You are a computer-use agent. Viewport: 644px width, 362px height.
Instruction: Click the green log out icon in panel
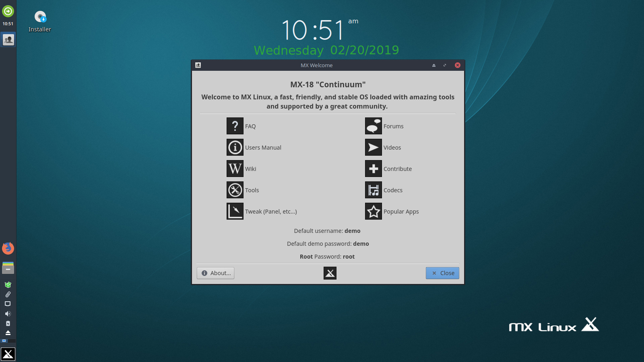point(8,11)
